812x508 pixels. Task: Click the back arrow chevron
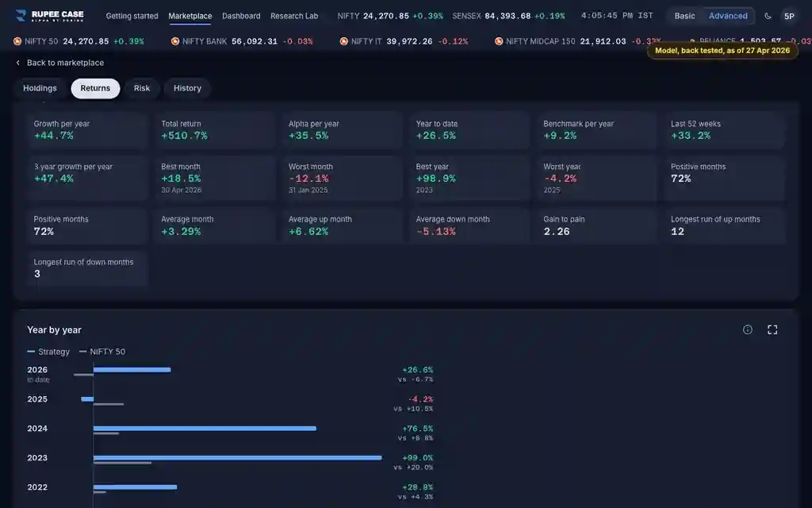(18, 63)
